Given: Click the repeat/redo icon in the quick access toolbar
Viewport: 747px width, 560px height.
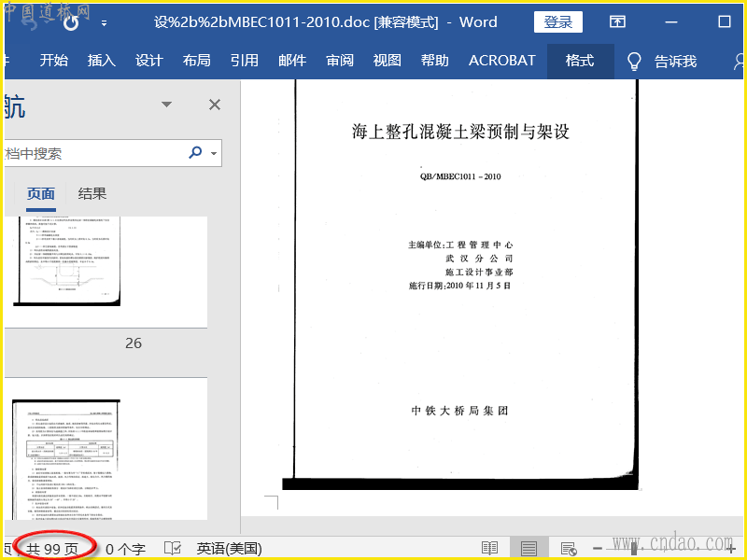Looking at the screenshot, I should (x=71, y=22).
